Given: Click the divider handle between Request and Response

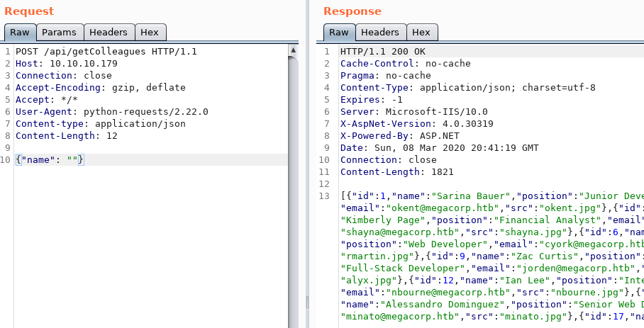Looking at the screenshot, I should click(306, 302).
